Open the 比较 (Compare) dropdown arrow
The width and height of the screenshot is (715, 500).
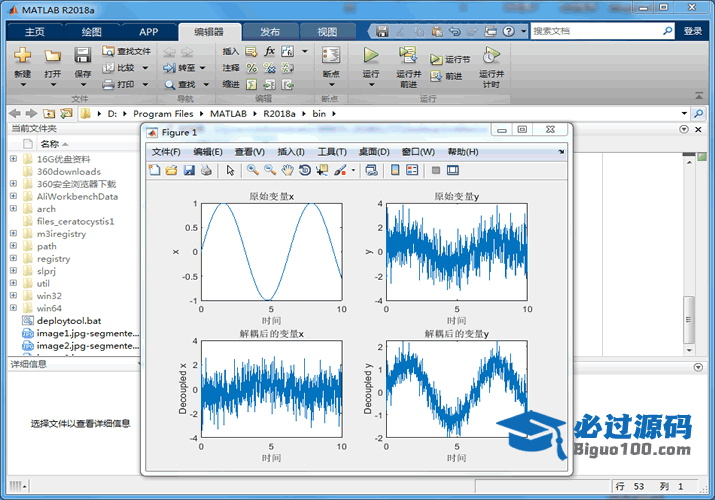145,68
